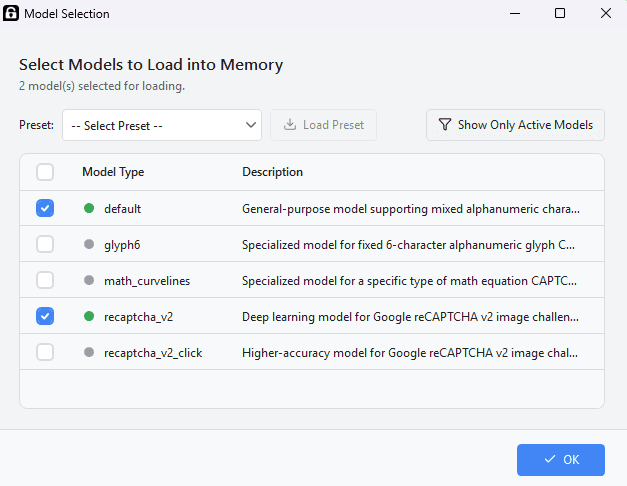Image resolution: width=627 pixels, height=486 pixels.
Task: Click the Load Preset button
Action: coord(323,125)
